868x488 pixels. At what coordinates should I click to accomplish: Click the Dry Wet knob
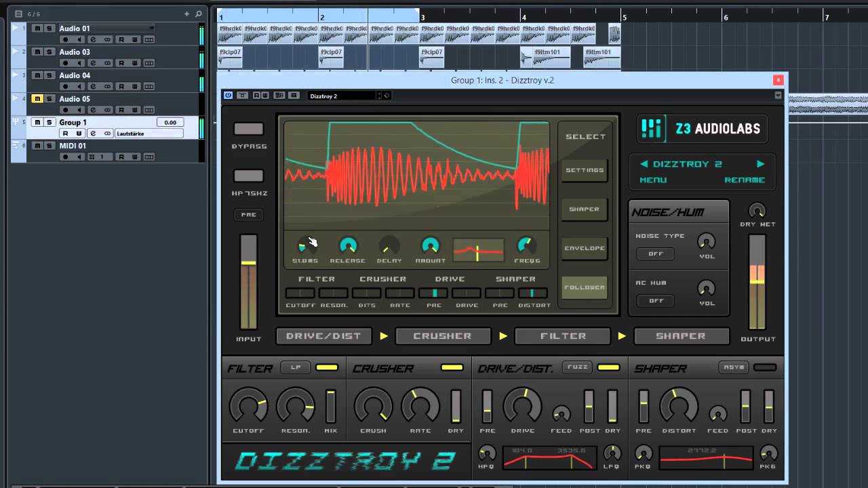pyautogui.click(x=757, y=210)
